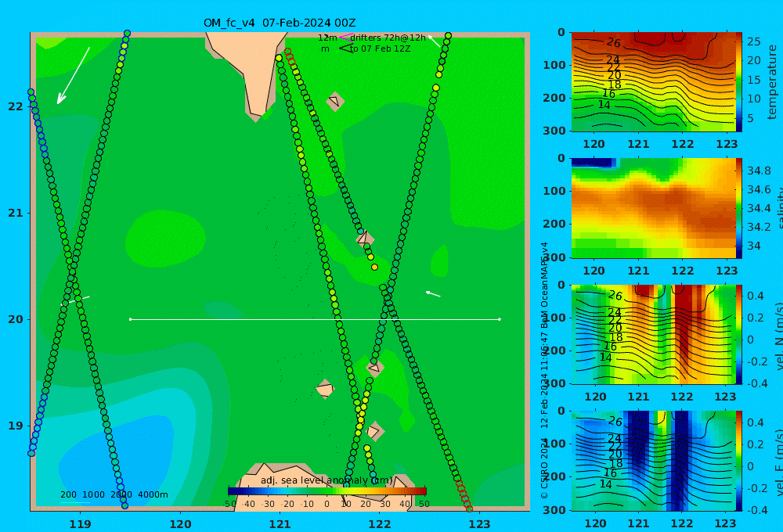Click latitude label 21 on main map axis
The height and width of the screenshot is (532, 783).
click(16, 213)
